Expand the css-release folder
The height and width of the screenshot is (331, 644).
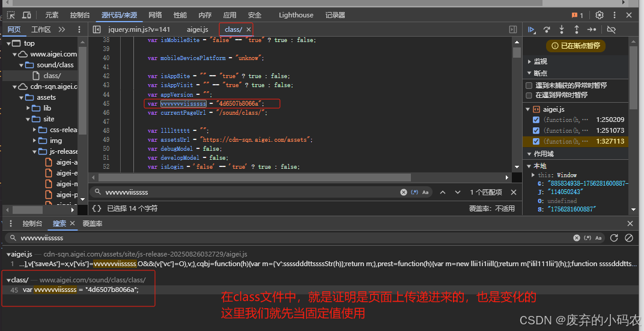(x=34, y=130)
